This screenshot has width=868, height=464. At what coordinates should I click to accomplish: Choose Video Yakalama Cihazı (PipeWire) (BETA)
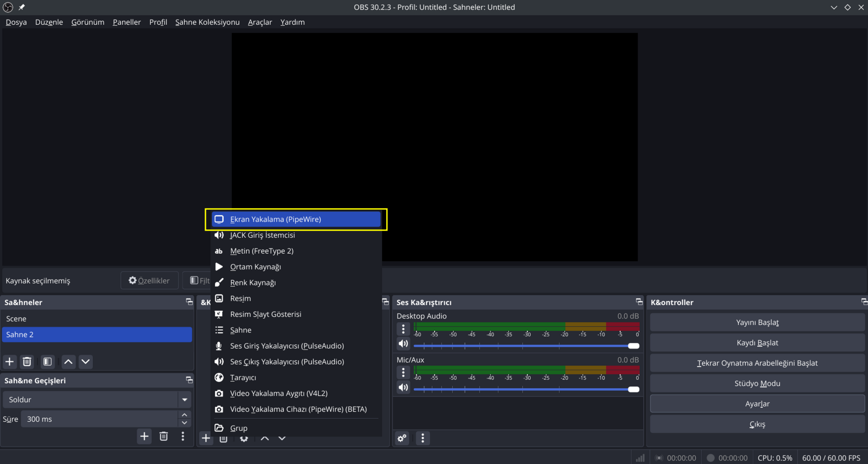pos(296,409)
